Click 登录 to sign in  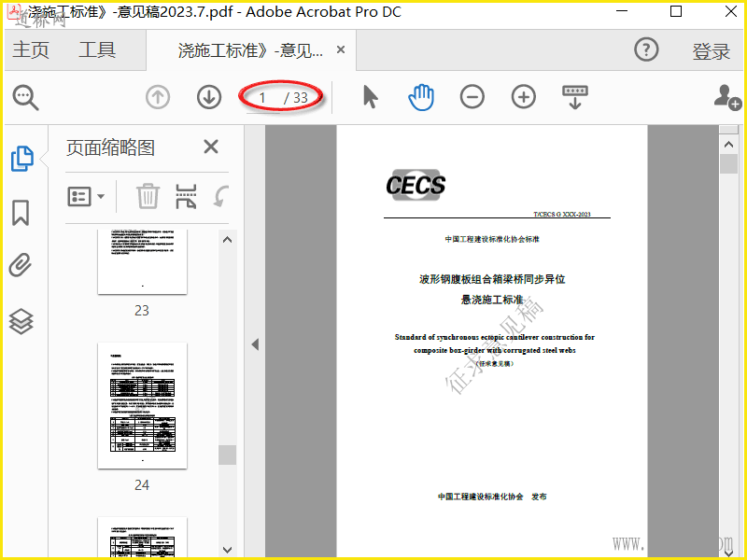point(711,51)
